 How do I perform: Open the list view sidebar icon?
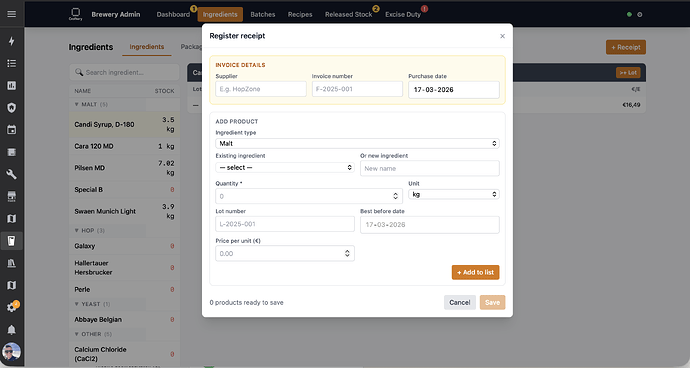(x=11, y=63)
